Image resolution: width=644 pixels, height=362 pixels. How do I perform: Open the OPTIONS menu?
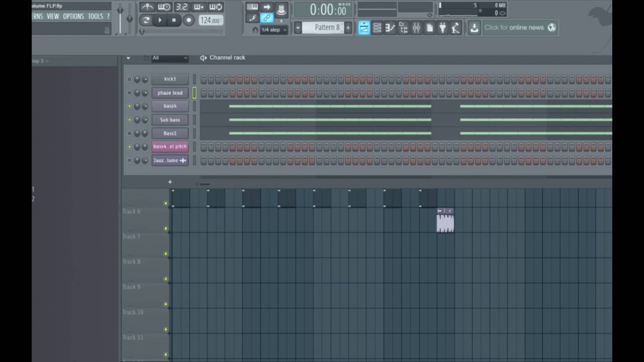click(73, 16)
